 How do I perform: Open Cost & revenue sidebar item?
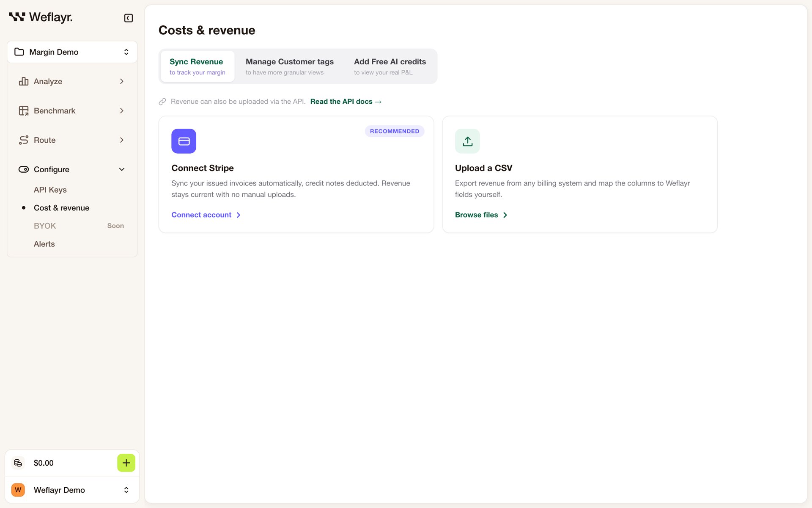point(62,208)
